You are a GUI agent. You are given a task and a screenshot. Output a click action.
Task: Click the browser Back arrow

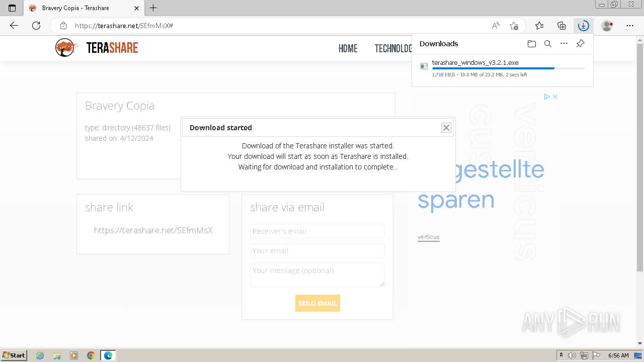[x=14, y=26]
